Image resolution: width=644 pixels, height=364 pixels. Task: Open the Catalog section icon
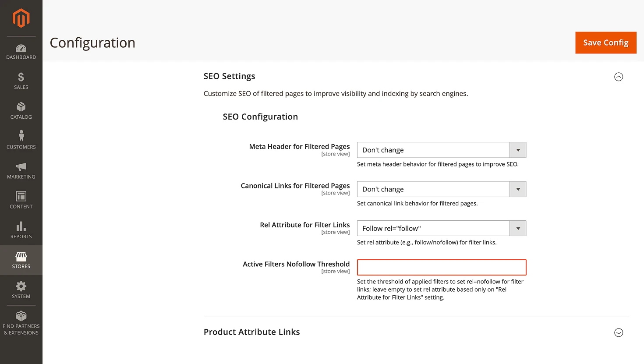coord(21,107)
